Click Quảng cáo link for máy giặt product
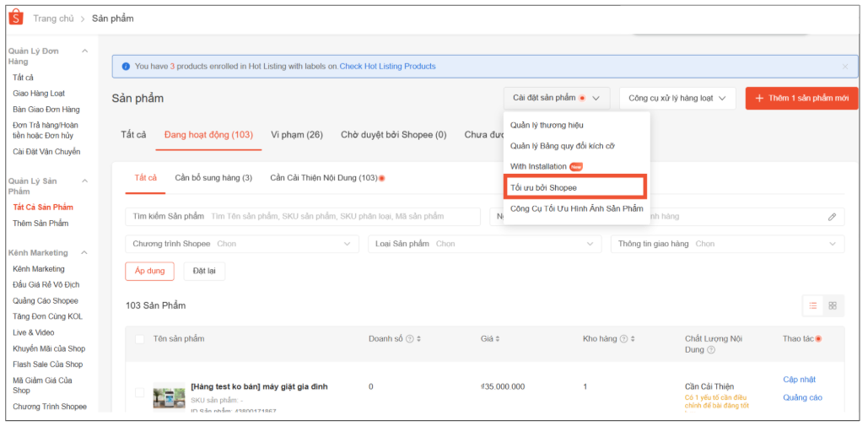 pos(803,397)
